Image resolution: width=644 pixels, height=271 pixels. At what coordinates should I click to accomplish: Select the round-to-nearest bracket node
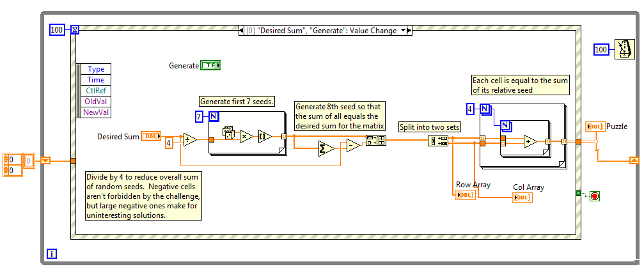click(x=264, y=136)
